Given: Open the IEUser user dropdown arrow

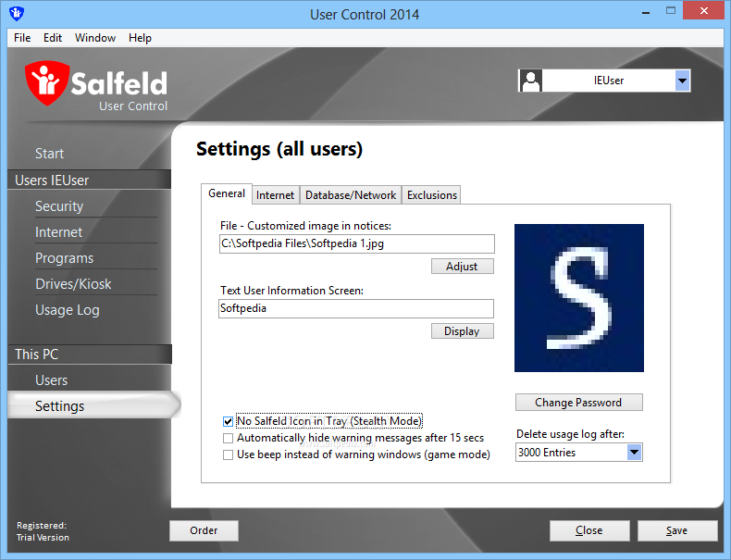Looking at the screenshot, I should point(682,81).
